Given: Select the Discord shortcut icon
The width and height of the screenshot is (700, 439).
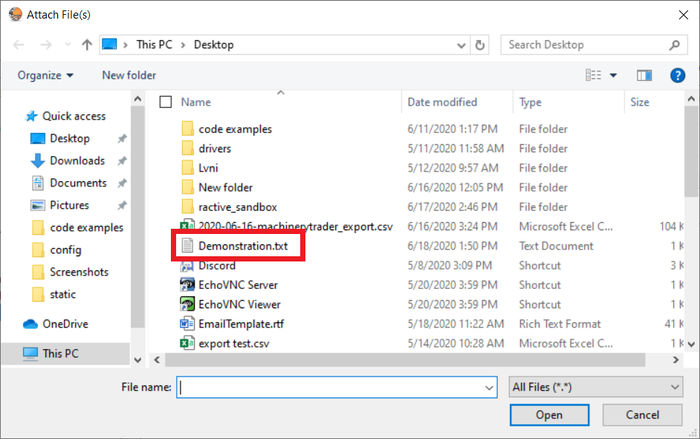Looking at the screenshot, I should click(186, 266).
